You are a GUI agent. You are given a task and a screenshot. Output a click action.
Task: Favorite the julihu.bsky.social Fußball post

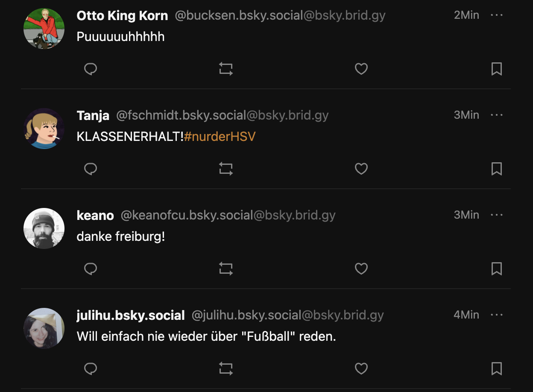coord(361,369)
